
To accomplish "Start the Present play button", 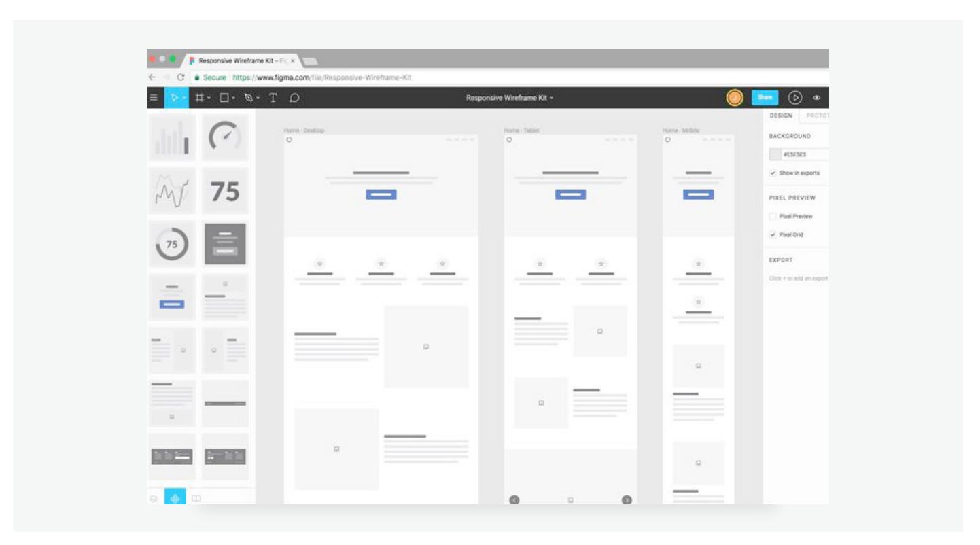I will click(x=794, y=98).
